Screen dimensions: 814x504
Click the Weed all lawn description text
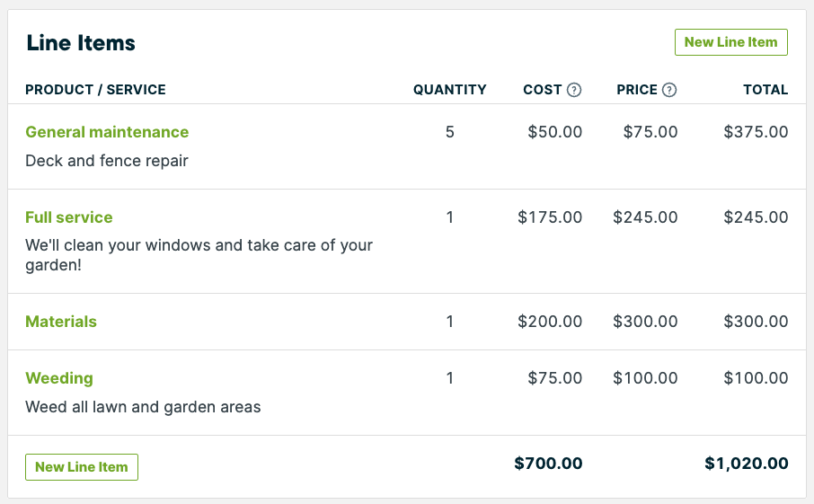click(143, 407)
